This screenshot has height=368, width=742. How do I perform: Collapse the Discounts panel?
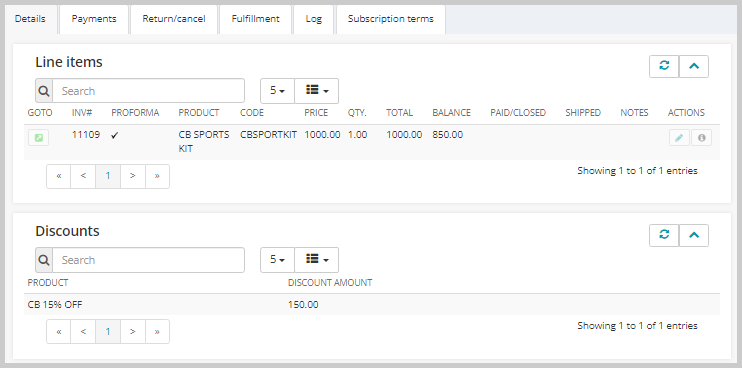point(694,235)
